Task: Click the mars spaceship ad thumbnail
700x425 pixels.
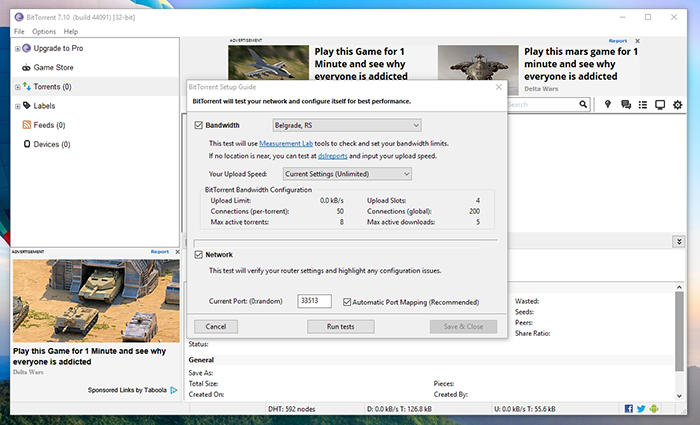Action: (x=478, y=69)
